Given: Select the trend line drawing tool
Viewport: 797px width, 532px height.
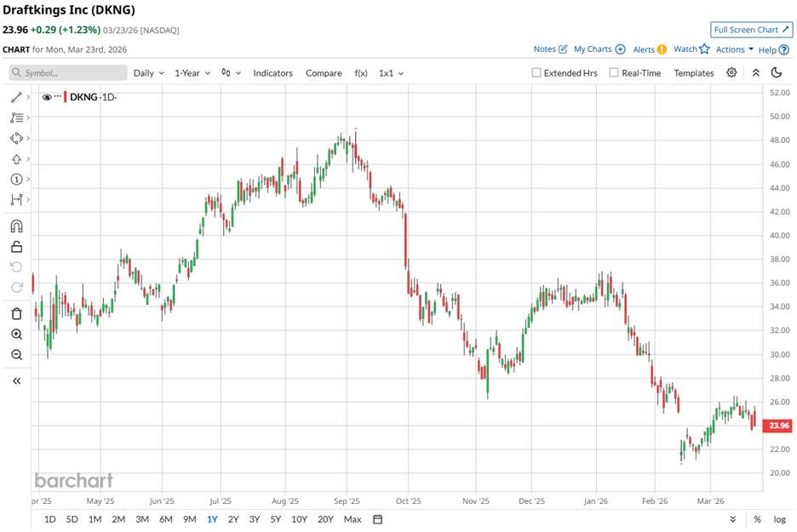Looking at the screenshot, I should pos(16,98).
